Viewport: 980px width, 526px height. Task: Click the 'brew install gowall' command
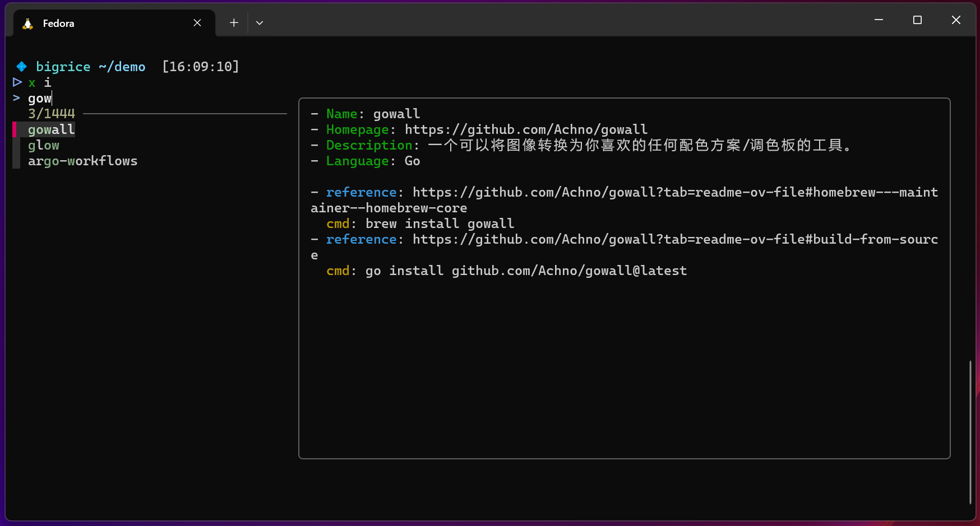[x=440, y=224]
